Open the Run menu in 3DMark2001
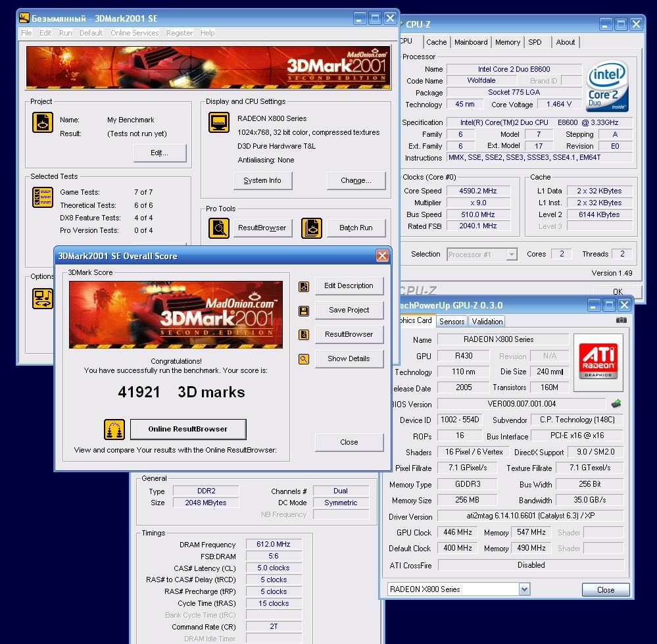This screenshot has width=657, height=644. click(65, 33)
